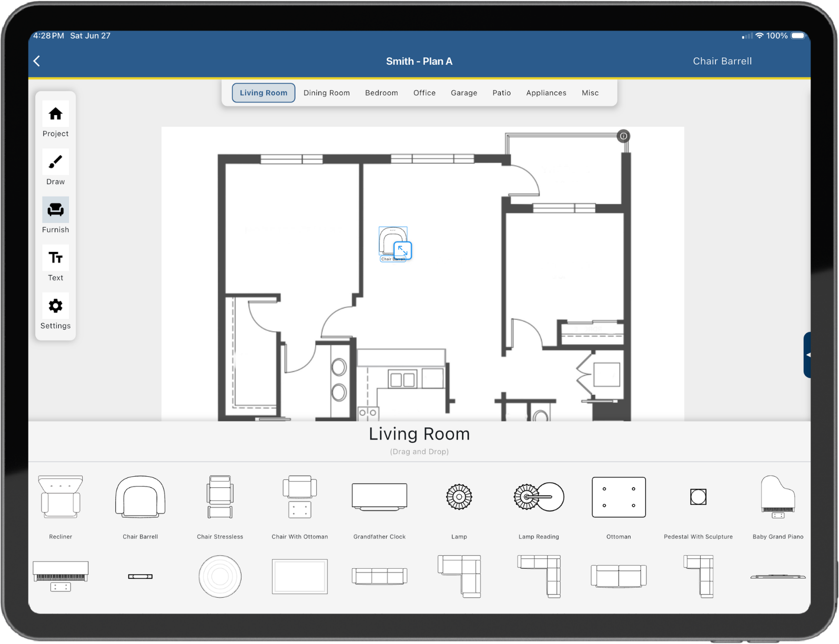Click 'Chair Barrell' label in header
The image size is (839, 644).
point(722,61)
